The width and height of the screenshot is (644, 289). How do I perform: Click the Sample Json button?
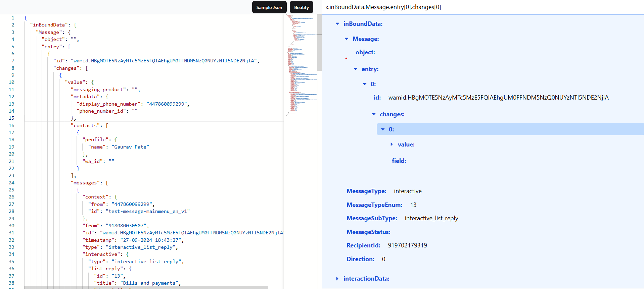click(269, 7)
